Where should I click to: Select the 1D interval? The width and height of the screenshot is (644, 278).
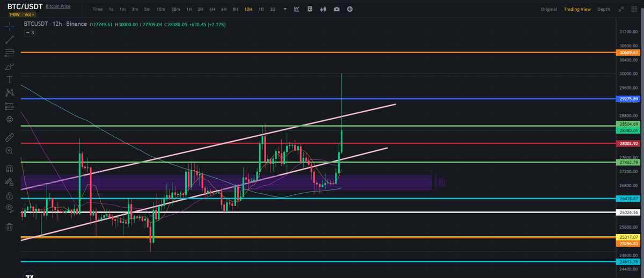coord(261,9)
